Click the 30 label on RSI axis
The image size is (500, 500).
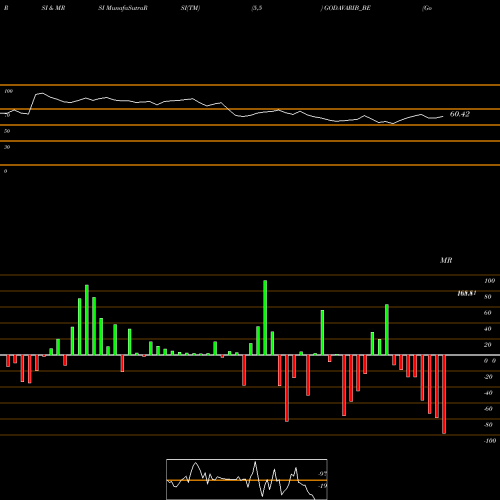click(x=7, y=147)
